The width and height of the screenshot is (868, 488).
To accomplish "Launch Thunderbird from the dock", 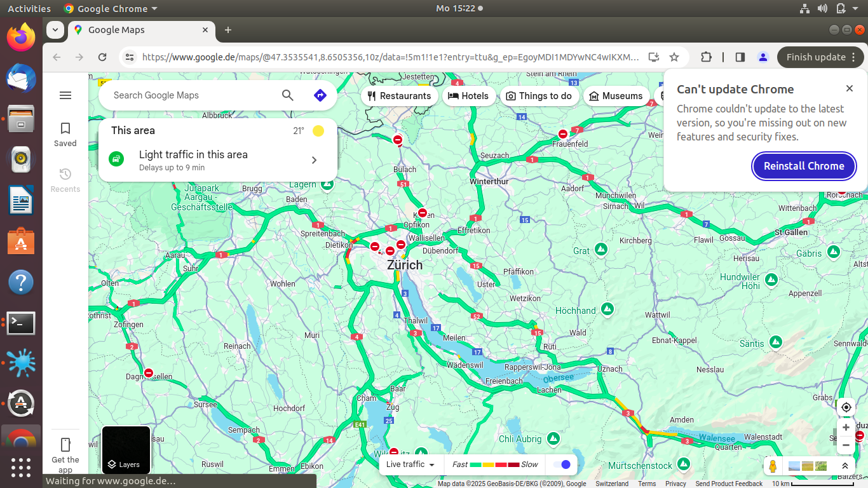I will (x=21, y=78).
